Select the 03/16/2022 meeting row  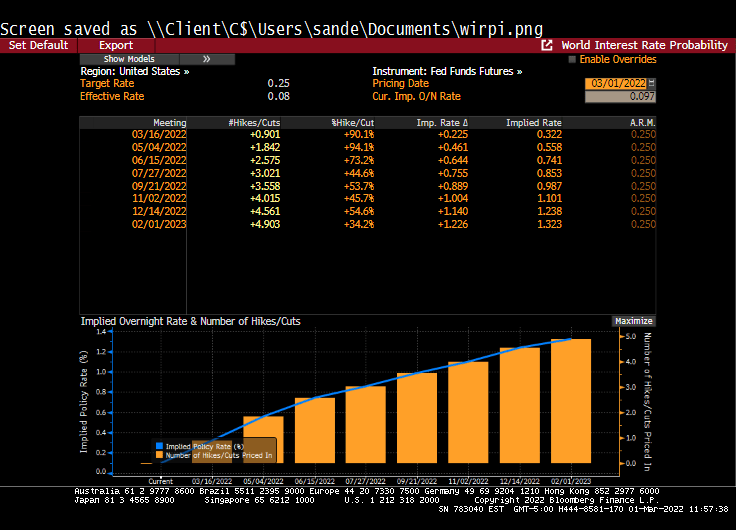(159, 134)
